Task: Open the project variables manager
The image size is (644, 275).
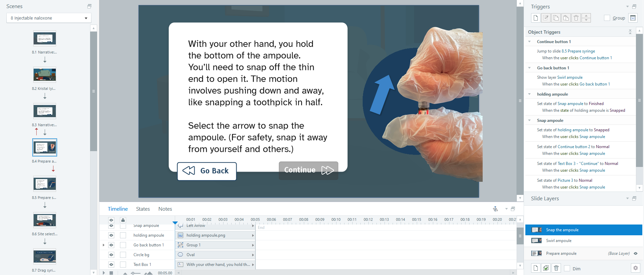Action: point(633,18)
